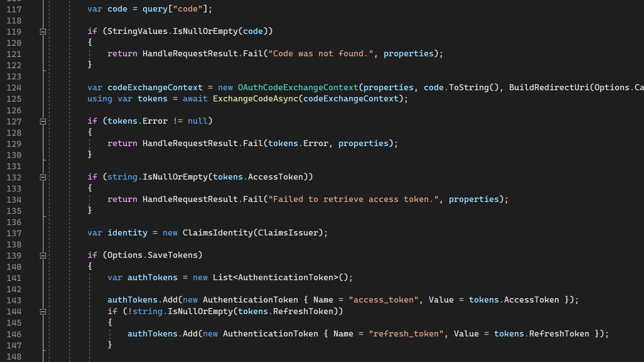The height and width of the screenshot is (362, 644).
Task: Collapse the RefreshToken if block at line 144
Action: tap(43, 312)
